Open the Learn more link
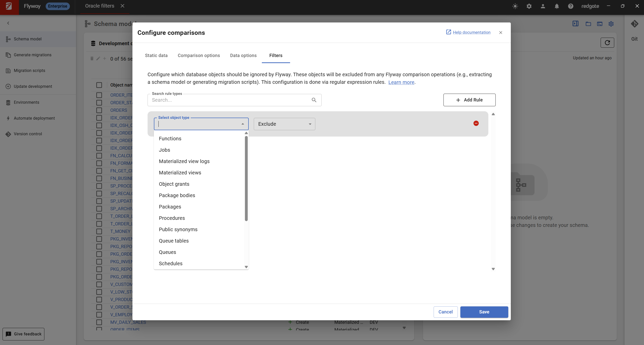Viewport: 644px width, 345px height. tap(401, 82)
